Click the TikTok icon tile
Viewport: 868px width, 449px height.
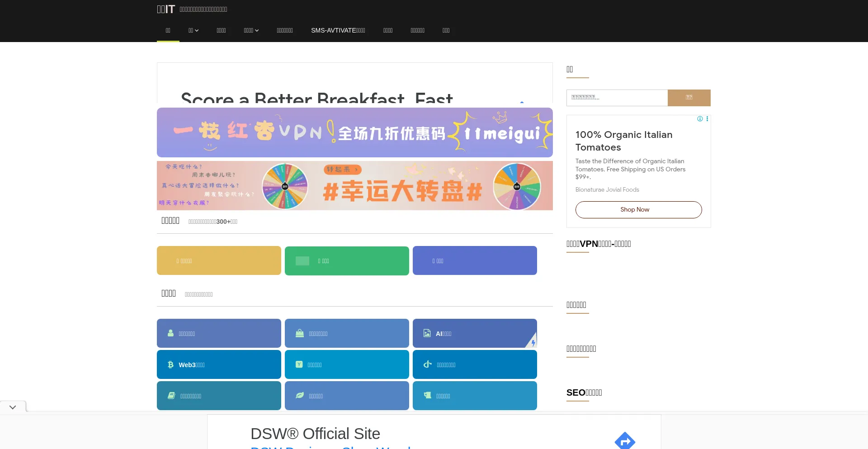[x=474, y=364]
